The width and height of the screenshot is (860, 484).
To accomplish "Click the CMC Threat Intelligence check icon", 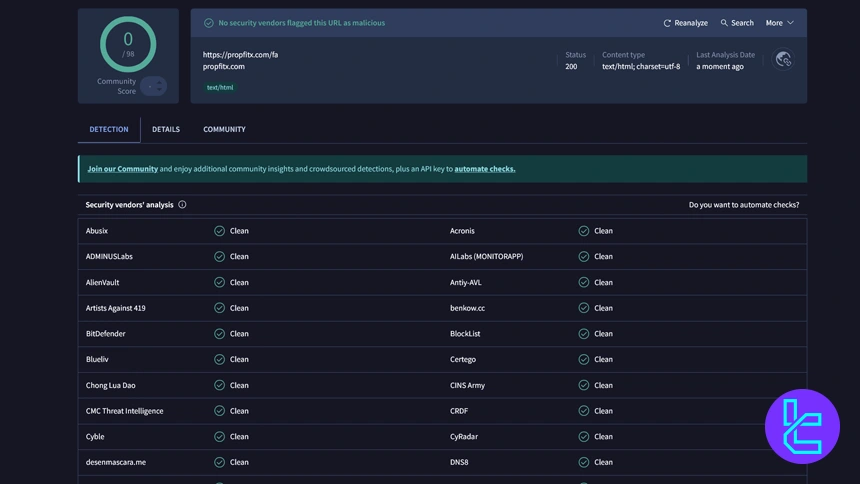I will [x=219, y=411].
